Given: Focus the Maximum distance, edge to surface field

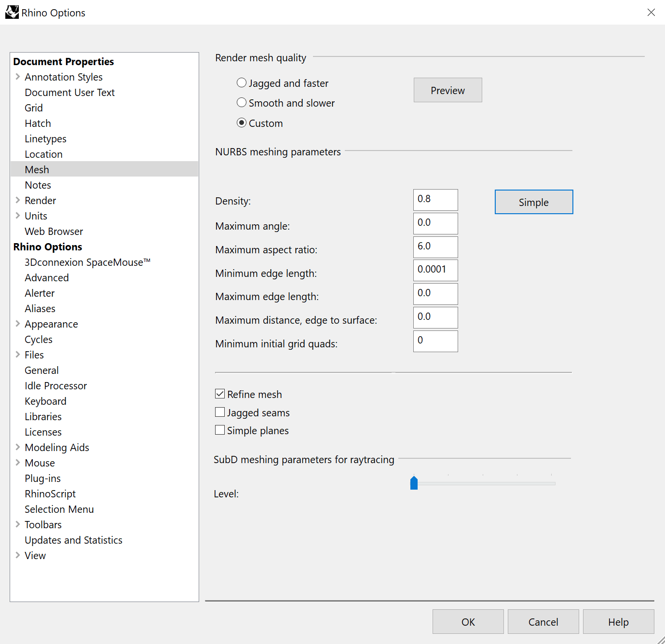Looking at the screenshot, I should [435, 317].
